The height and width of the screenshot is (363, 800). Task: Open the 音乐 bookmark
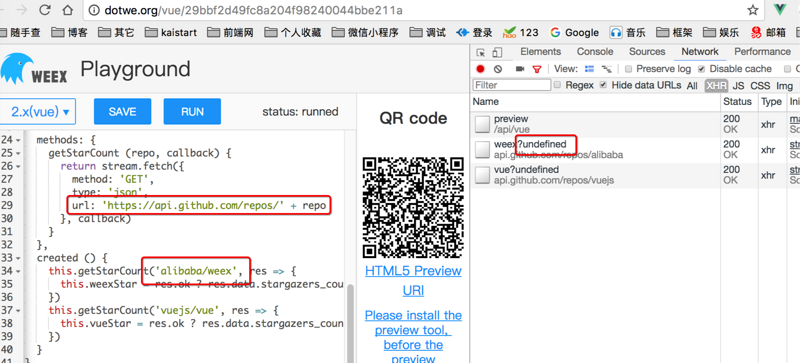click(628, 33)
